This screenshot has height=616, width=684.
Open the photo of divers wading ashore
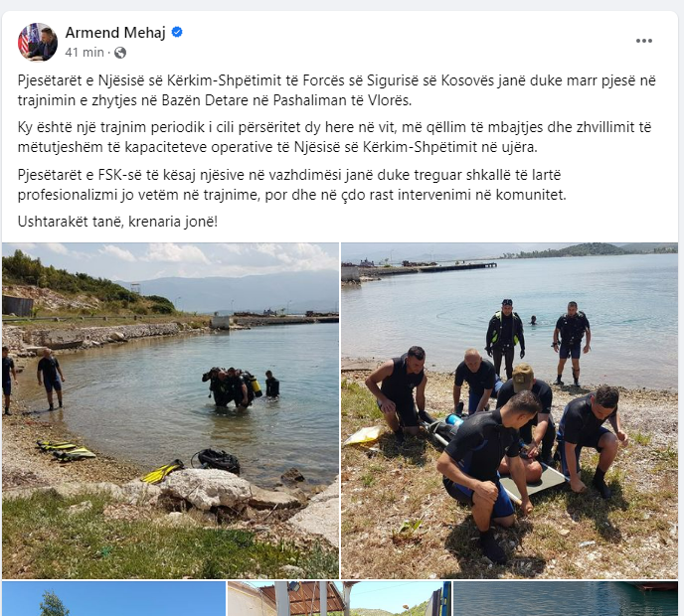170,410
